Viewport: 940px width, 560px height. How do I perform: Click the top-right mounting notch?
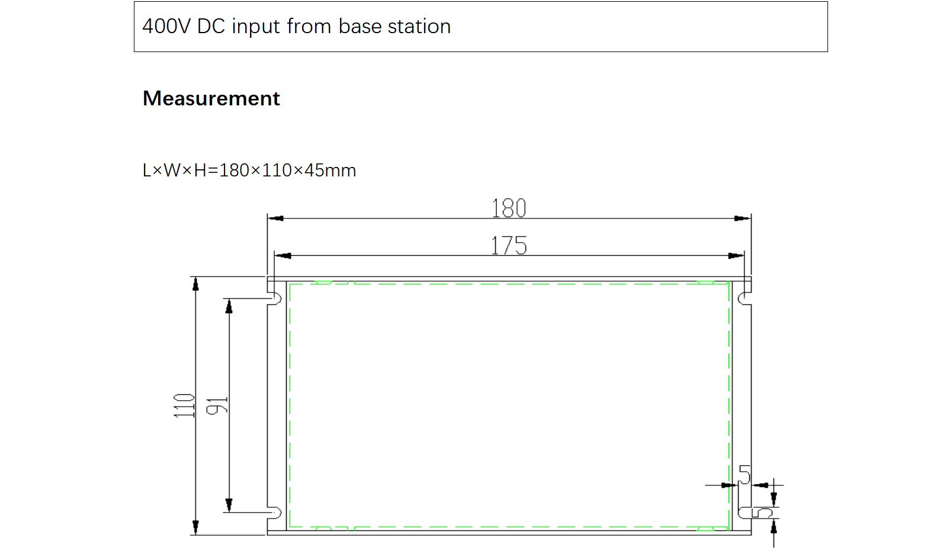point(743,298)
